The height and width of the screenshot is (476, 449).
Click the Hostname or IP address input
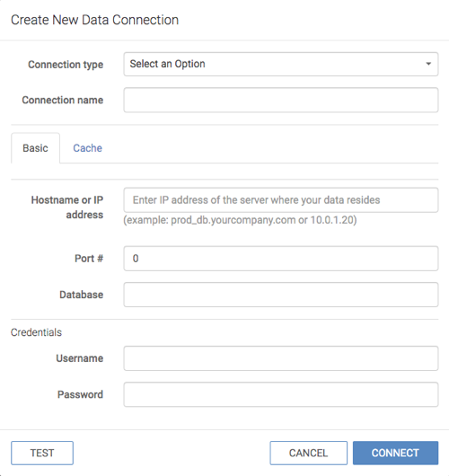click(x=280, y=200)
